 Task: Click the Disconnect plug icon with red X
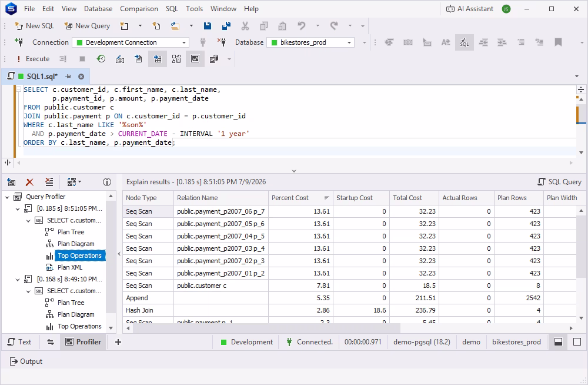click(222, 42)
